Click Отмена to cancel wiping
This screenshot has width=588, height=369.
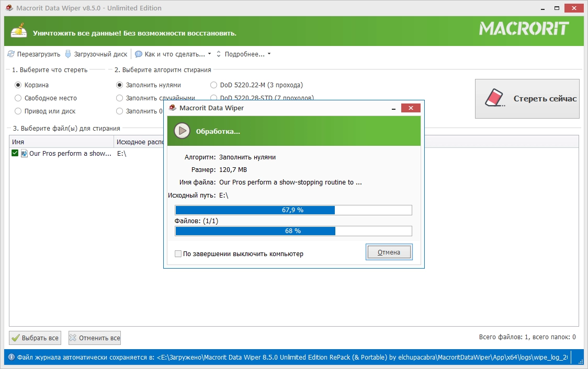(x=389, y=252)
